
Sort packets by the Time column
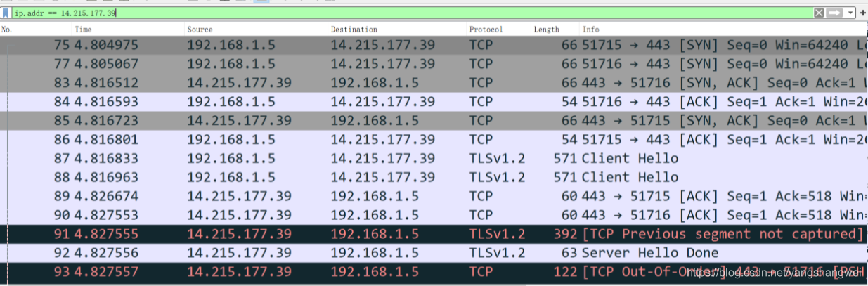point(129,30)
